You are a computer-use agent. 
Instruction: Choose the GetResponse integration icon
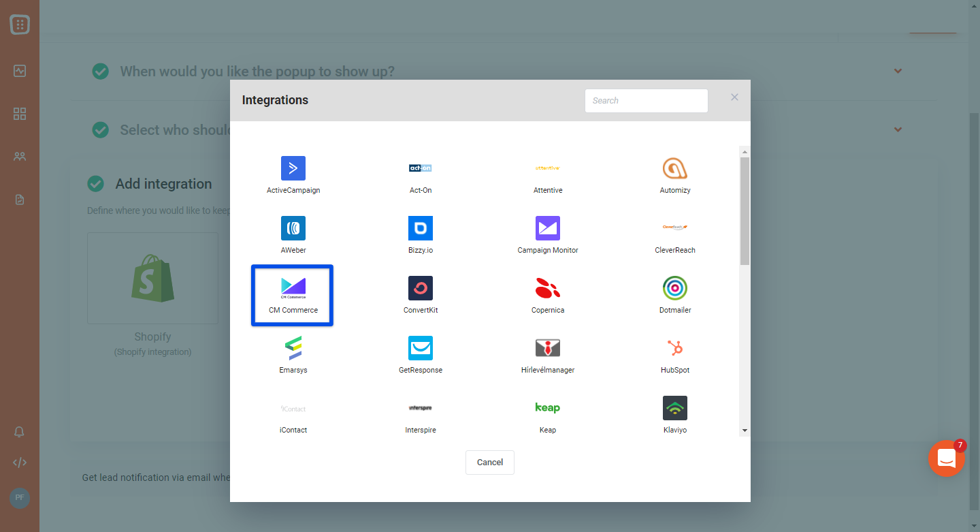click(x=421, y=348)
